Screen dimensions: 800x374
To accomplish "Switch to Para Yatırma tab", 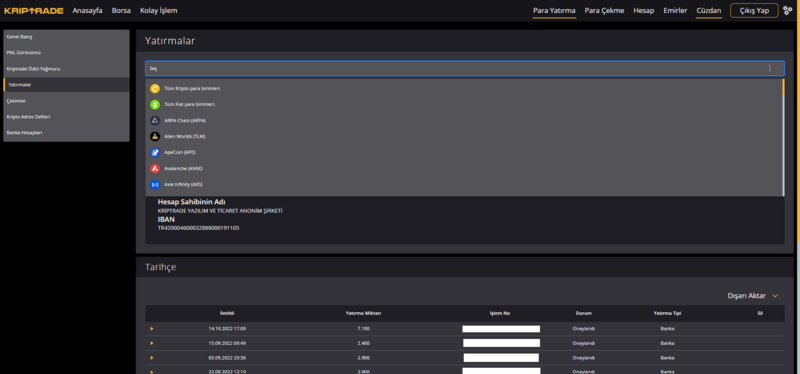I will [554, 10].
